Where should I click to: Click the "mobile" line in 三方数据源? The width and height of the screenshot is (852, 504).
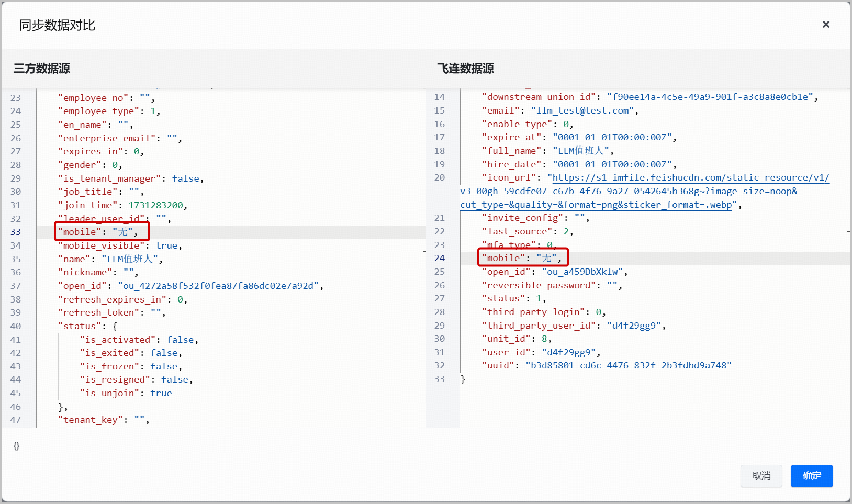click(x=98, y=232)
